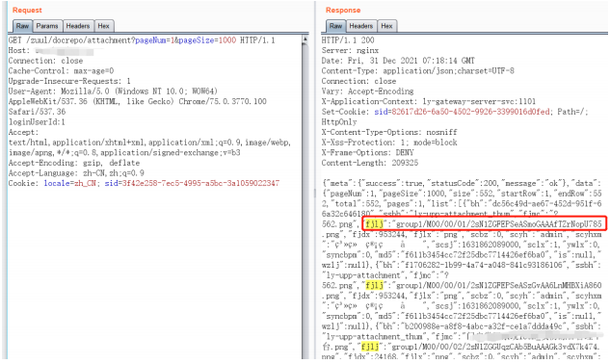Open the Request Params tab

pos(47,26)
